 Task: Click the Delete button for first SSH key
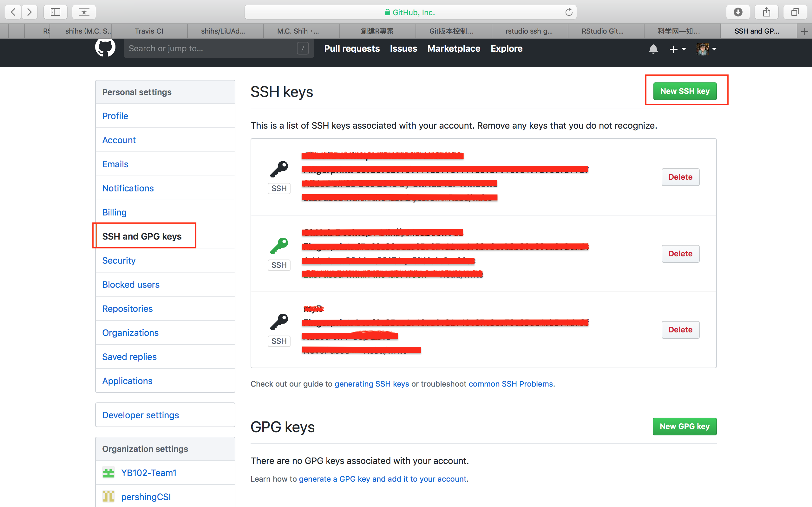coord(679,177)
